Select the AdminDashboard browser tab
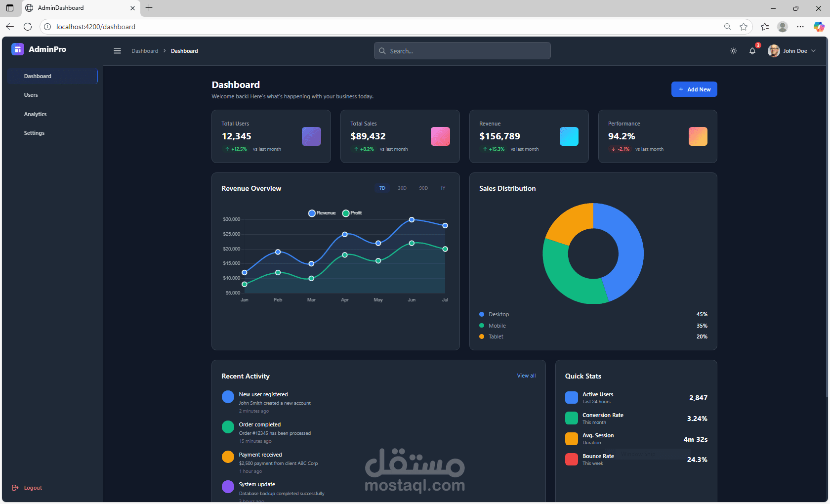The width and height of the screenshot is (830, 504). click(81, 8)
